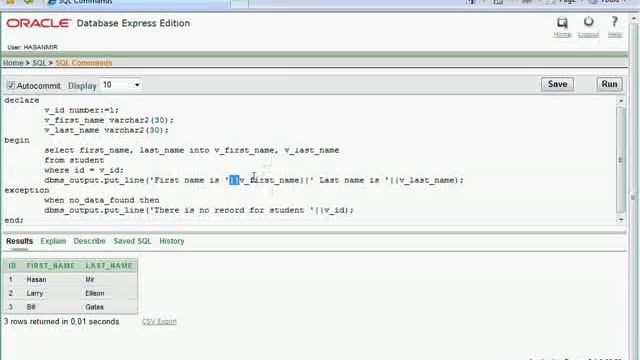The width and height of the screenshot is (640, 360).
Task: Click the ID column header
Action: (x=12, y=266)
